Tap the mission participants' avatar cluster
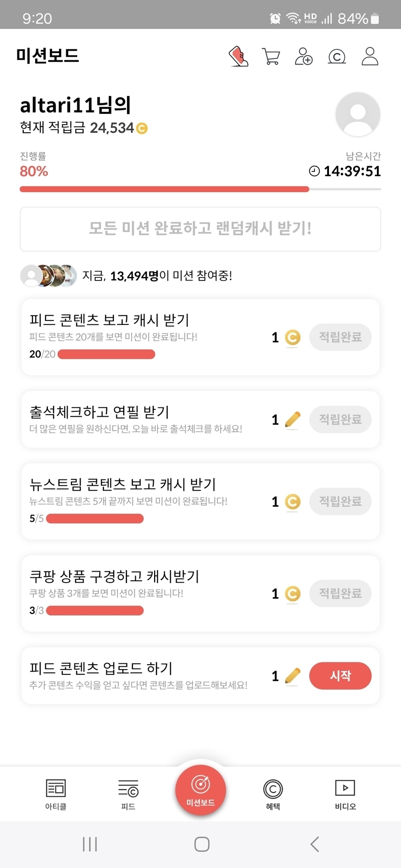The image size is (401, 868). click(48, 276)
